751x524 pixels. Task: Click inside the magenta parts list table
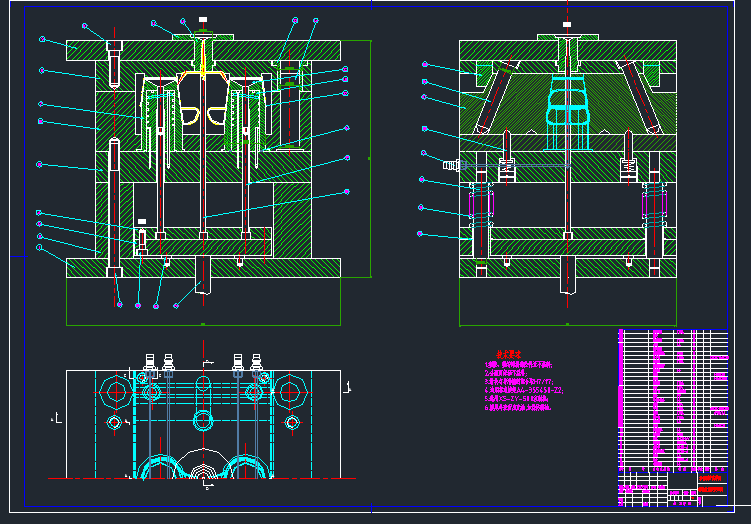coord(673,400)
